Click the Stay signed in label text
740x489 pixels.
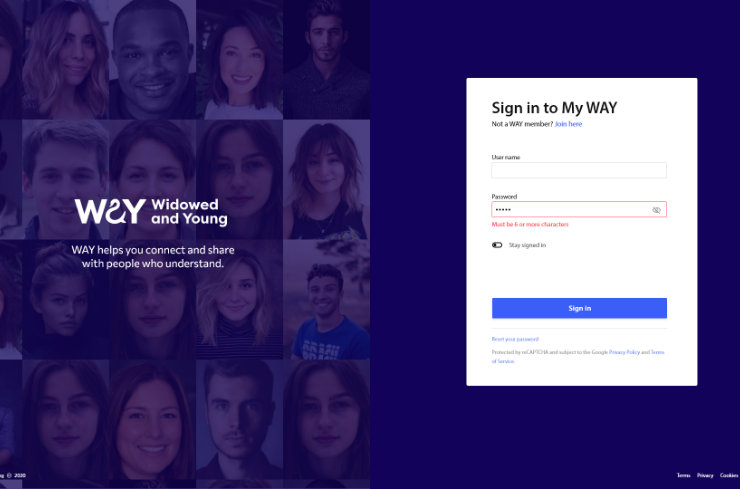(527, 245)
